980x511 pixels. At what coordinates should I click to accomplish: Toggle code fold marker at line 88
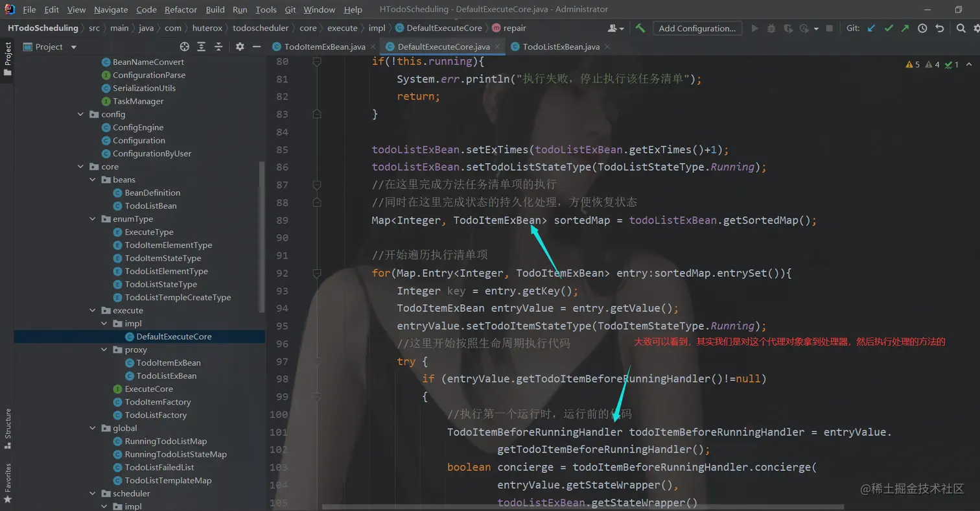coord(317,202)
